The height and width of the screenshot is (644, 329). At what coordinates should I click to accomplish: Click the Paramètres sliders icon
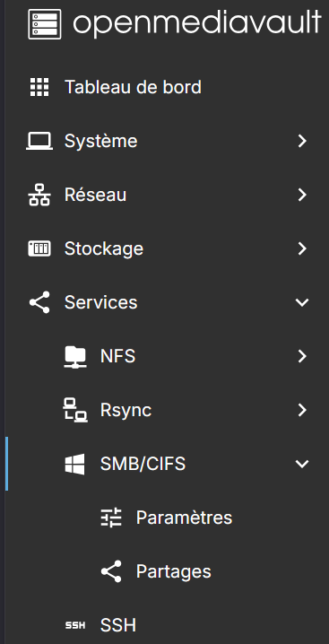coord(111,518)
